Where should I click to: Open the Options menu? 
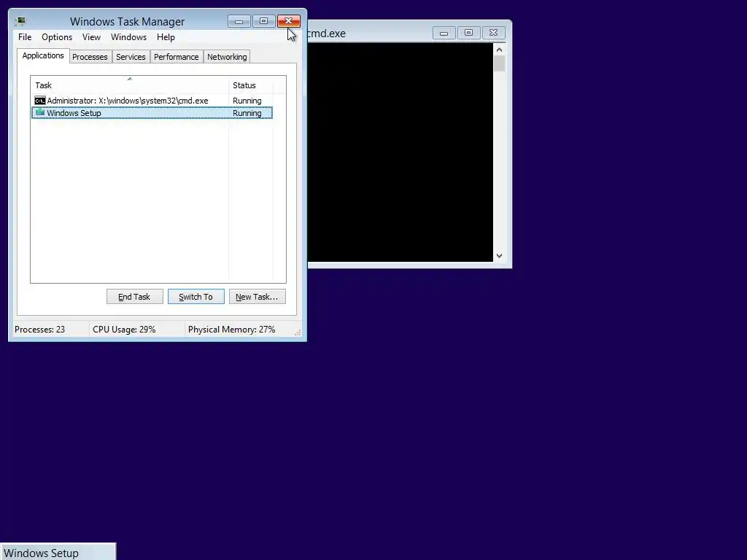[57, 37]
